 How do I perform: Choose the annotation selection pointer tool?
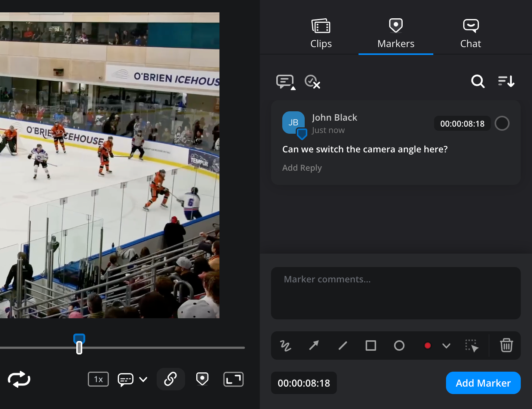tap(471, 346)
